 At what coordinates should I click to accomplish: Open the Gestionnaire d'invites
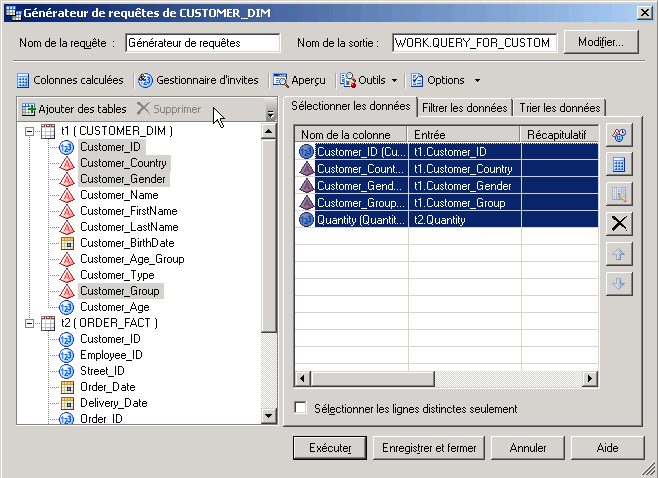coord(198,80)
